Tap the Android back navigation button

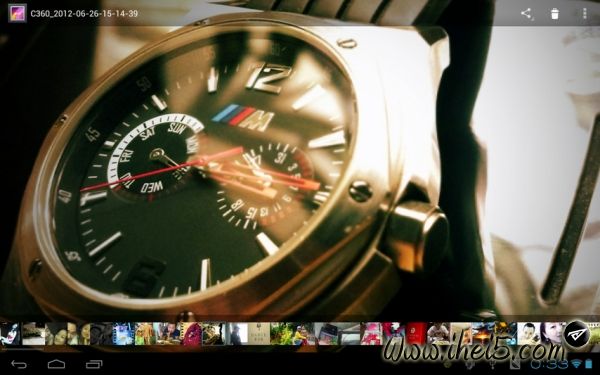pos(19,364)
